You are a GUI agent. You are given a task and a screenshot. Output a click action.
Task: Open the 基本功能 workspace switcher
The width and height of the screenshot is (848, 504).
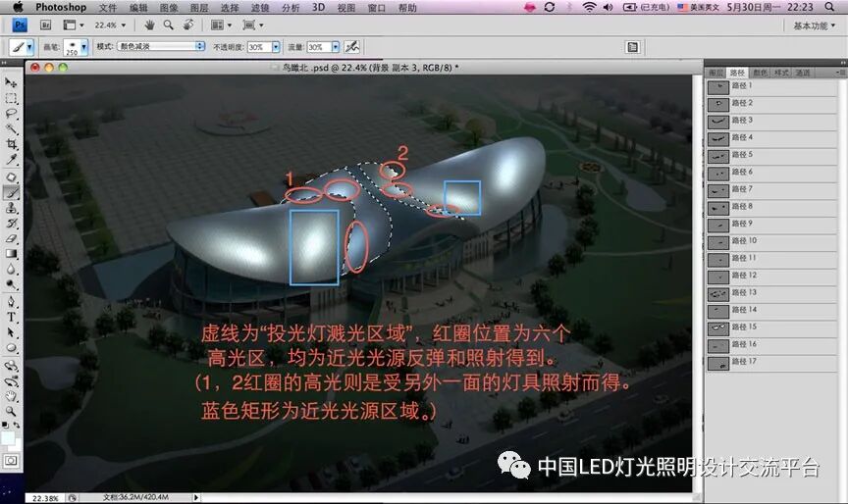(814, 25)
